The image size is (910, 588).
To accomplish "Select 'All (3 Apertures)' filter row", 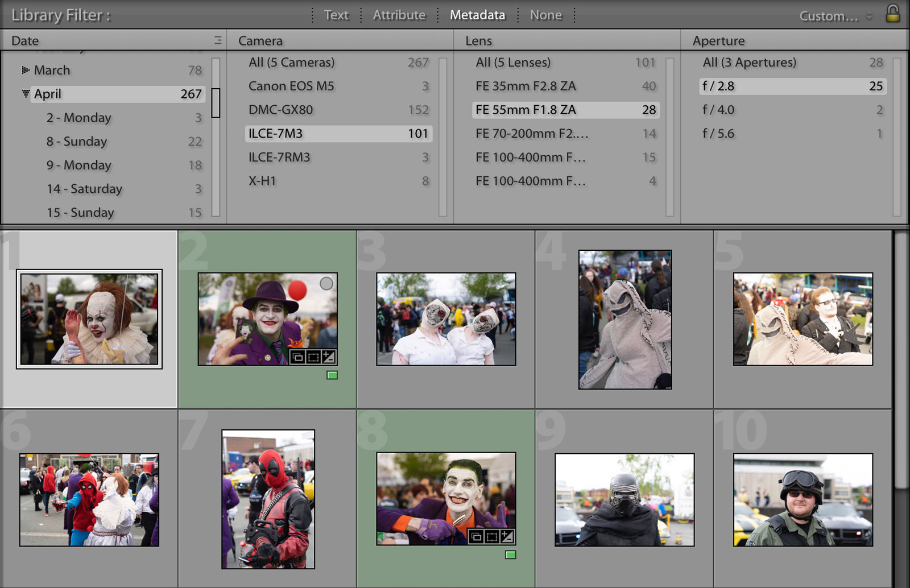I will tap(792, 63).
